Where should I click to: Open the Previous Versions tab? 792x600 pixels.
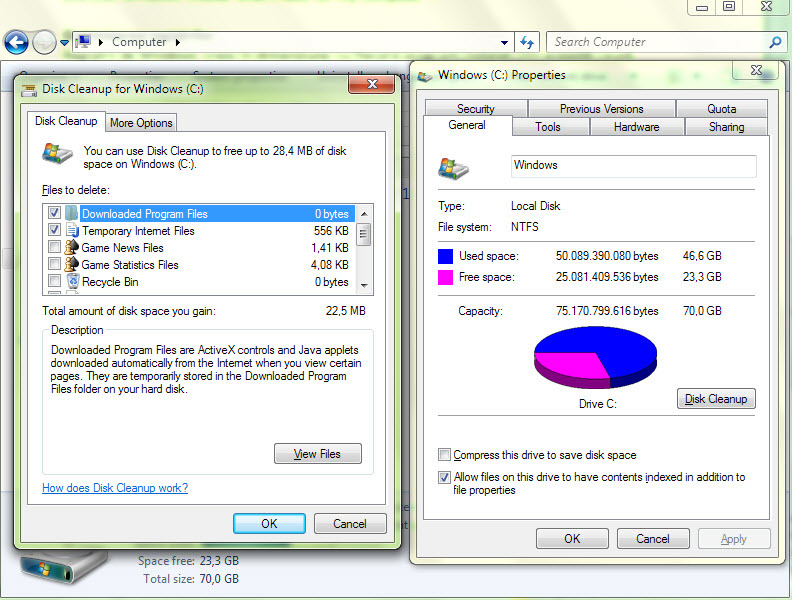point(602,109)
